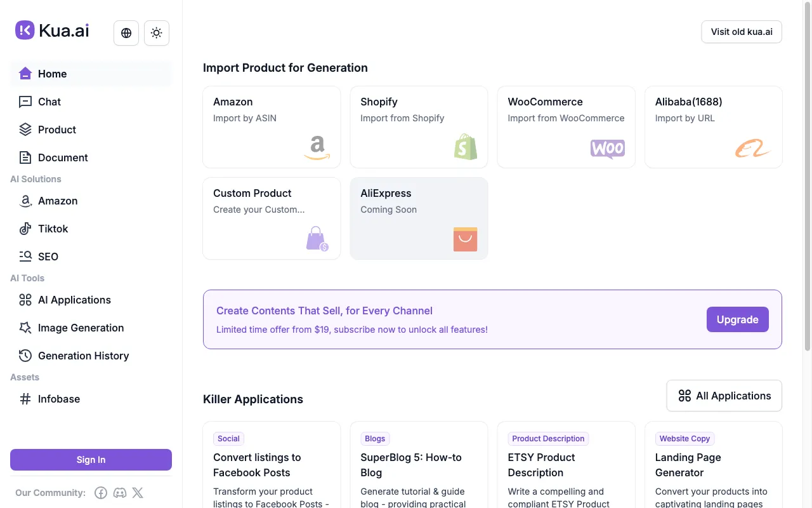
Task: Open the Chat menu label
Action: point(49,102)
